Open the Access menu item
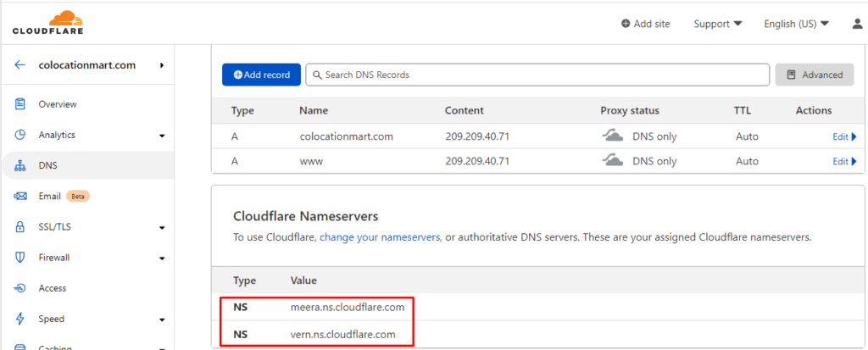Screen dimensions: 868x350 (52, 288)
